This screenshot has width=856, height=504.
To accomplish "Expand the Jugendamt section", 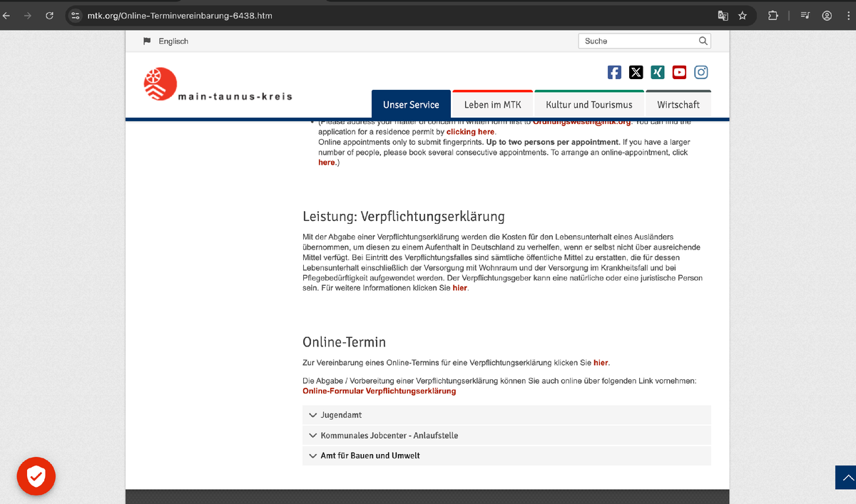I will 506,415.
